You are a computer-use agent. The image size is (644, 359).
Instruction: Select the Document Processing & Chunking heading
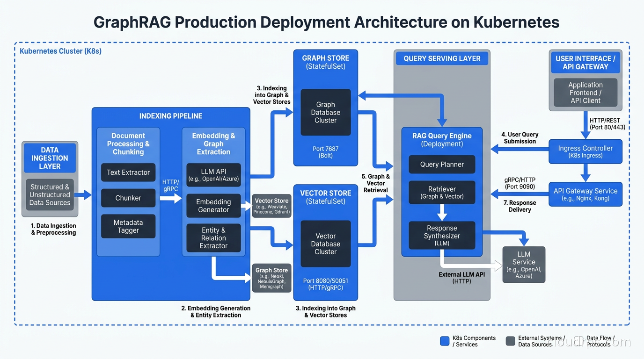(128, 144)
